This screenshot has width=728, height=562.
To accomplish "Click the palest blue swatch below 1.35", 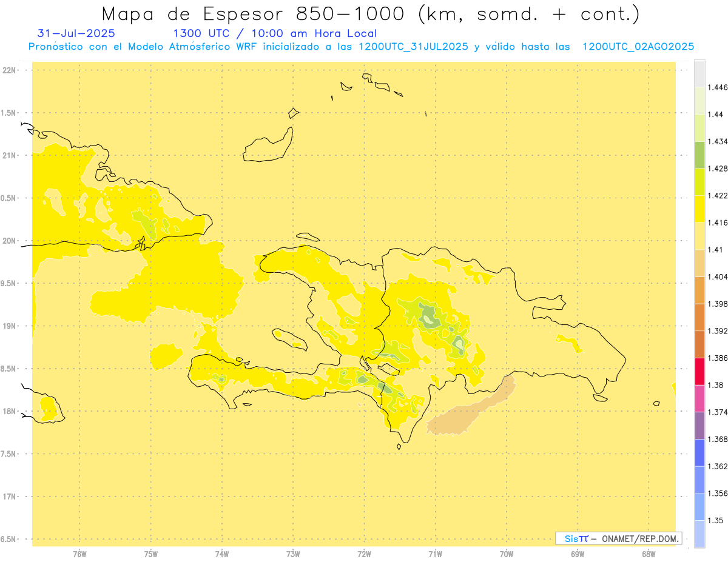I will tap(699, 534).
